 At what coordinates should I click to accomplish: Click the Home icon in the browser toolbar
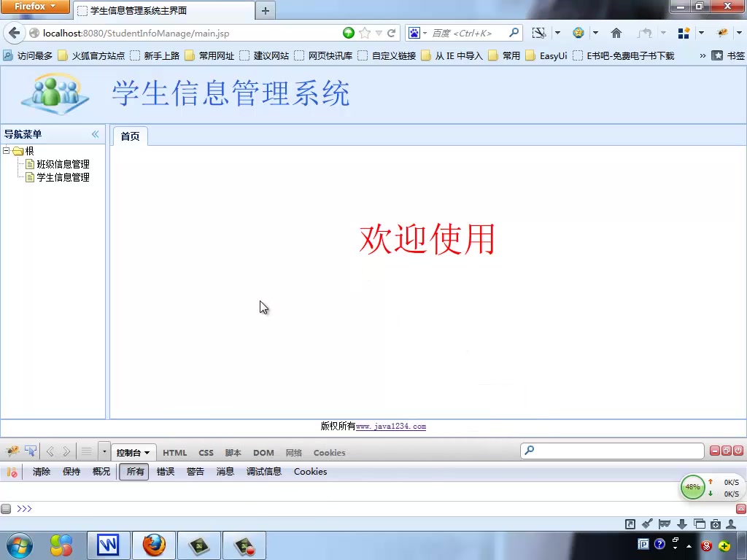[617, 33]
